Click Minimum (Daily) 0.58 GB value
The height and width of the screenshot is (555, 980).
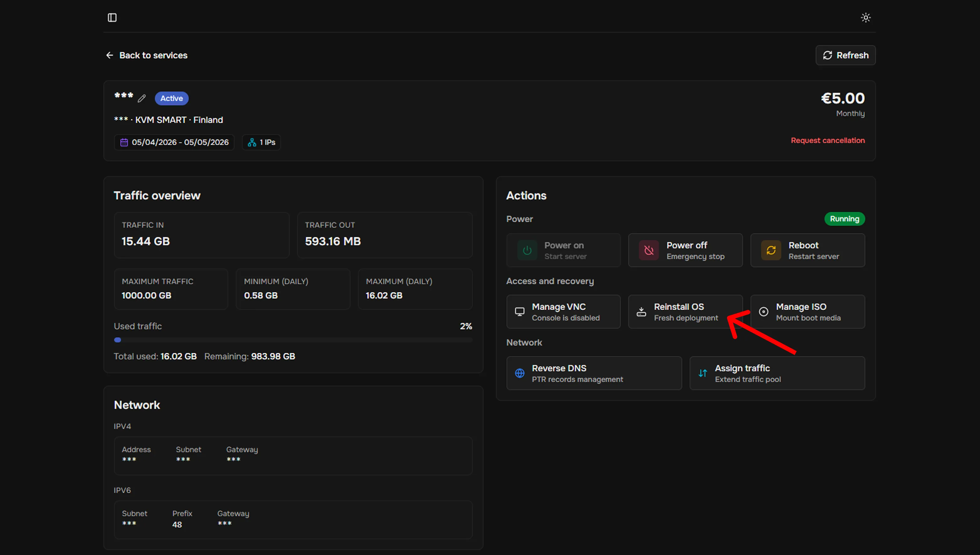tap(261, 295)
